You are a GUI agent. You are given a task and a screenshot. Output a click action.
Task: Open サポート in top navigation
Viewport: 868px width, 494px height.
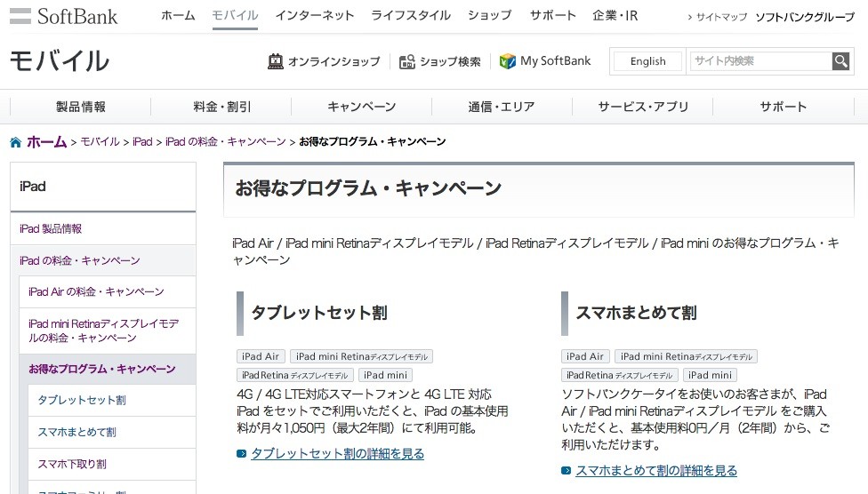tap(552, 15)
